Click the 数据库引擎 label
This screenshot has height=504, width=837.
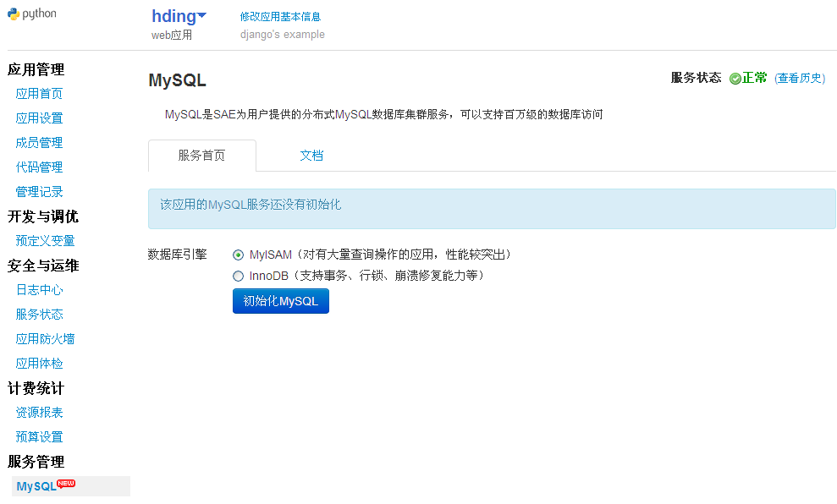(x=177, y=255)
